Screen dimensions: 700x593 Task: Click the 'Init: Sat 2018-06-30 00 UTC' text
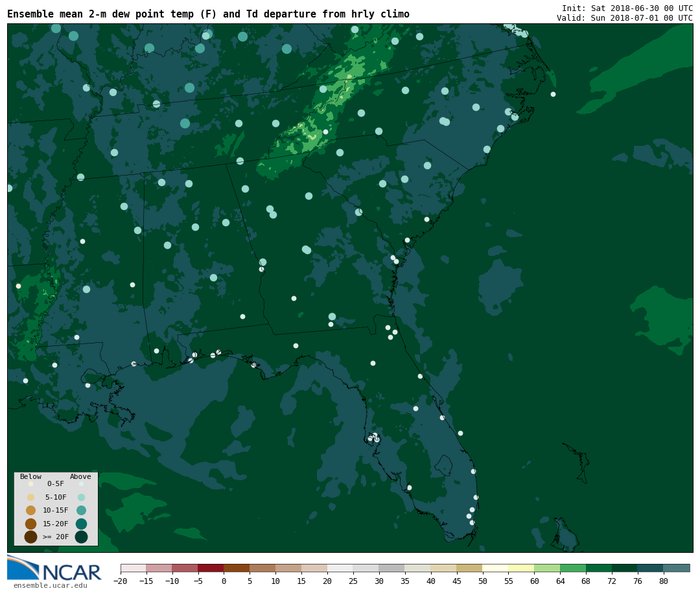[627, 8]
